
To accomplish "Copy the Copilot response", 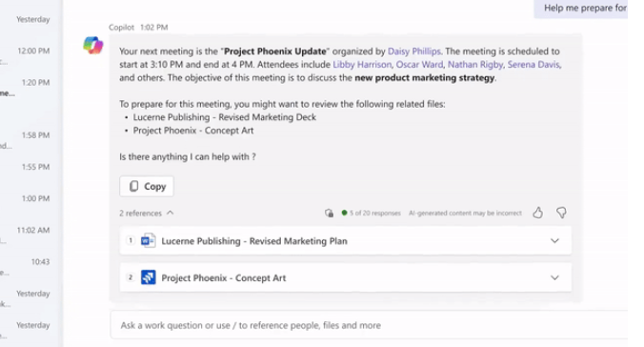I will pyautogui.click(x=147, y=186).
